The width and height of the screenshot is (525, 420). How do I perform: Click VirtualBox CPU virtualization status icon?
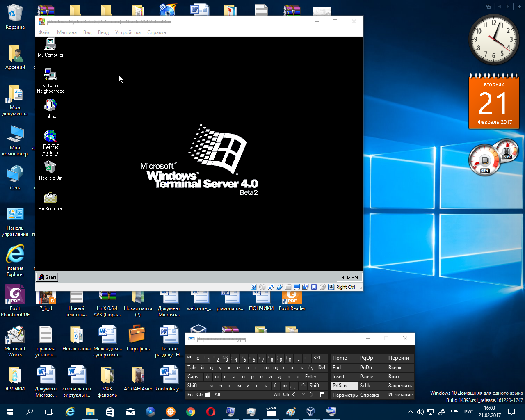tap(314, 287)
